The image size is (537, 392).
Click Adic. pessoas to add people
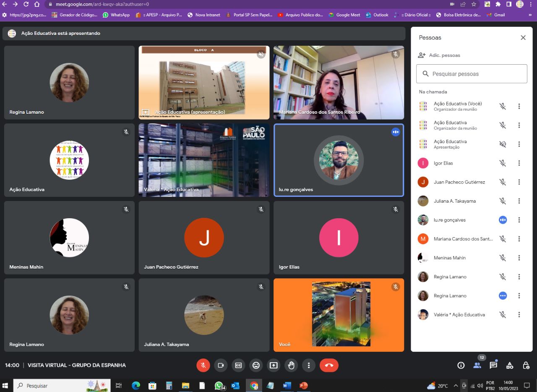pos(439,55)
